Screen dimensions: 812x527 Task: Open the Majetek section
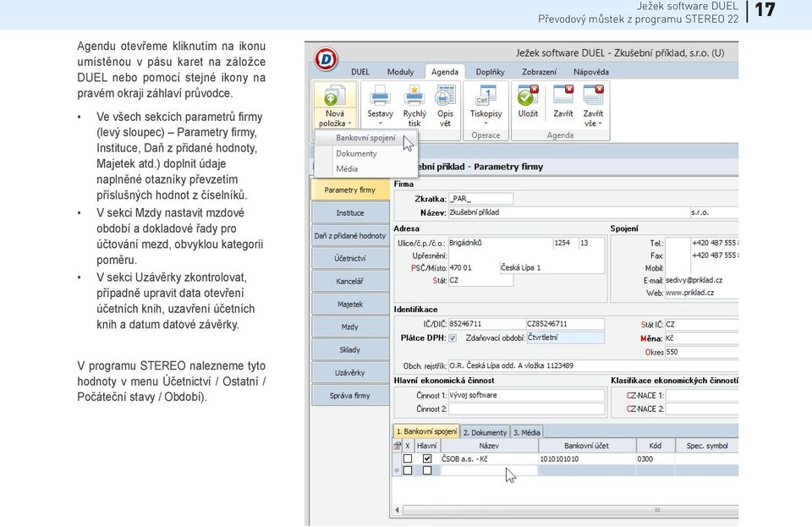pos(350,304)
